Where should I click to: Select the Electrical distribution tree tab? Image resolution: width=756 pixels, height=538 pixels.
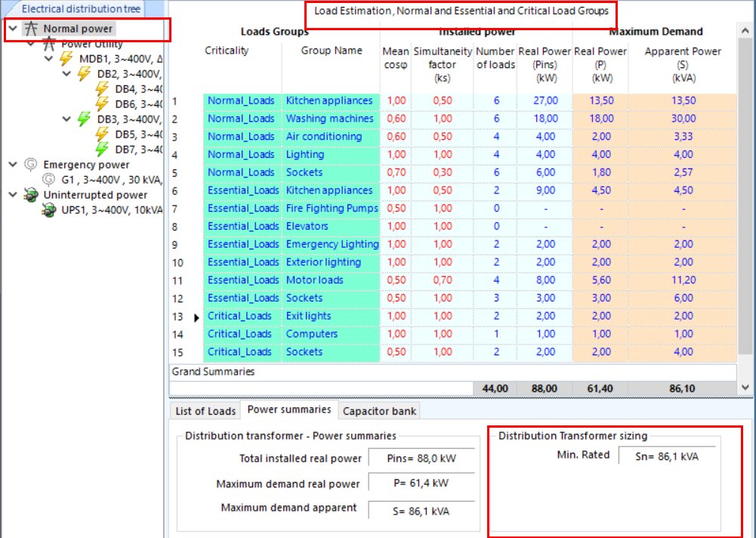pos(83,8)
